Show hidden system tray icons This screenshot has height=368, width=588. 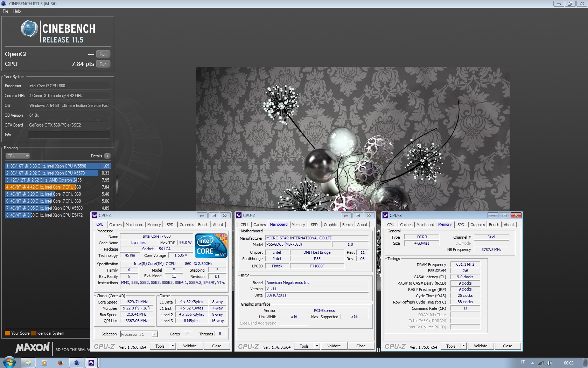pyautogui.click(x=532, y=363)
